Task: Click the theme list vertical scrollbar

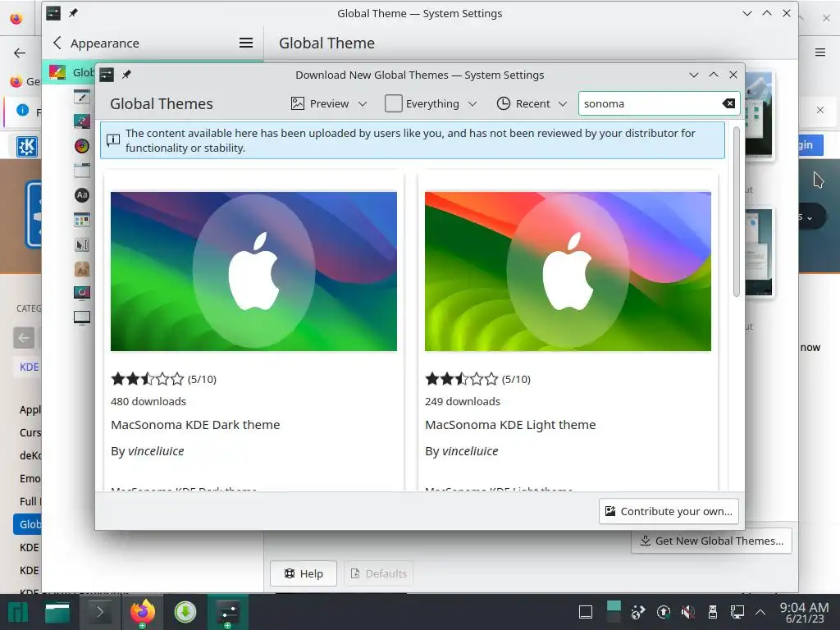Action: [737, 212]
